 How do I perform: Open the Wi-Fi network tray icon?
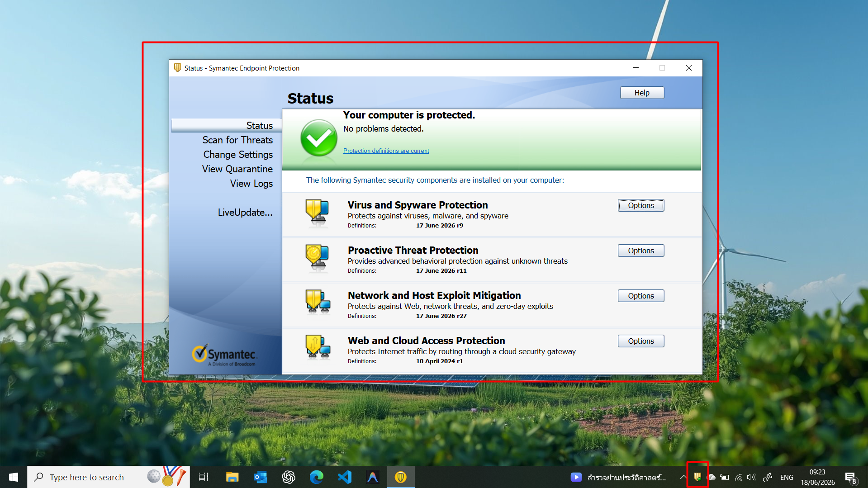click(x=738, y=477)
